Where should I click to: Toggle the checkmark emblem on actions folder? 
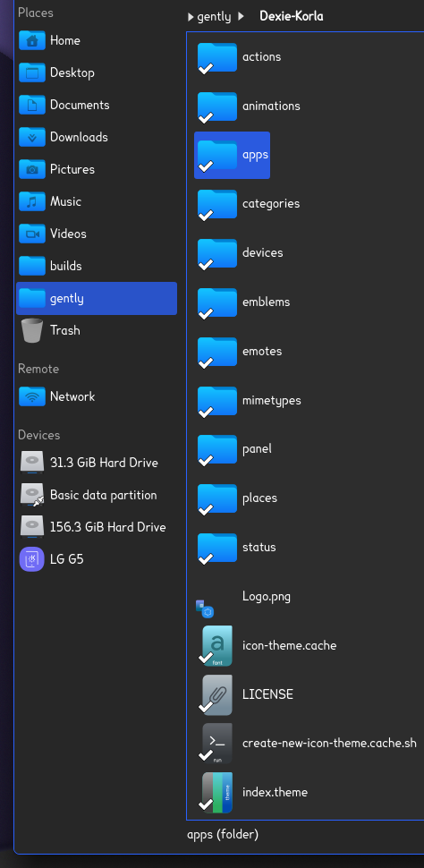[206, 69]
